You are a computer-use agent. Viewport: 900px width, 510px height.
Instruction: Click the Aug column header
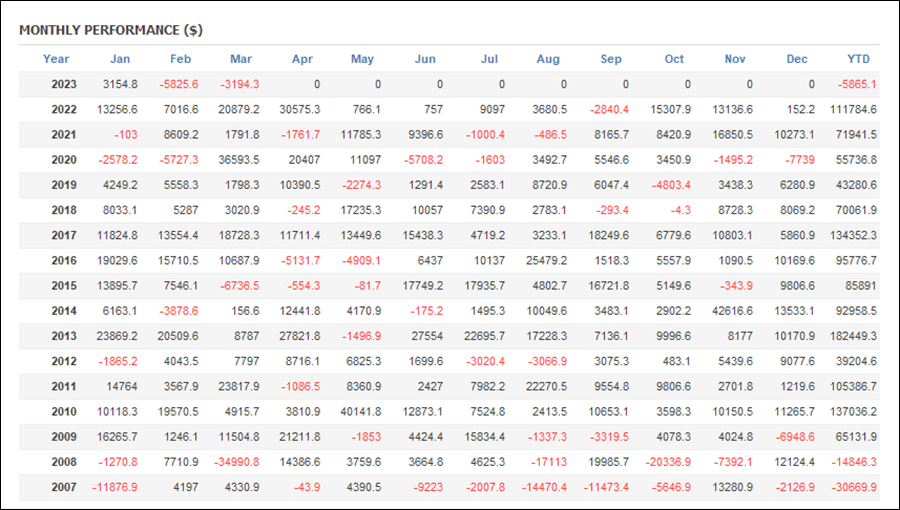coord(548,59)
